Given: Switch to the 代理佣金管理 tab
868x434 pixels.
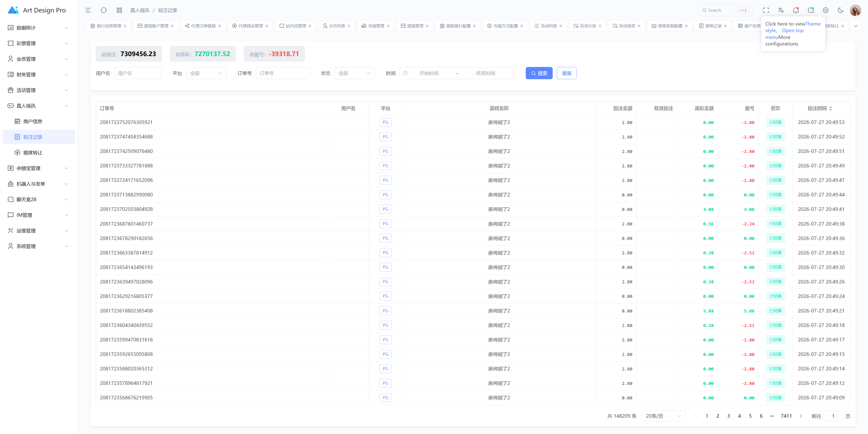Looking at the screenshot, I should pyautogui.click(x=250, y=26).
